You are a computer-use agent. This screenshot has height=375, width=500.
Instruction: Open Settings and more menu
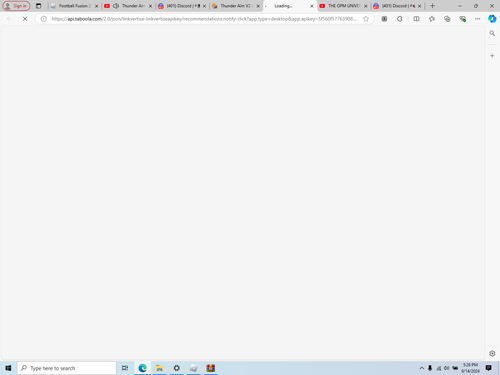point(478,19)
